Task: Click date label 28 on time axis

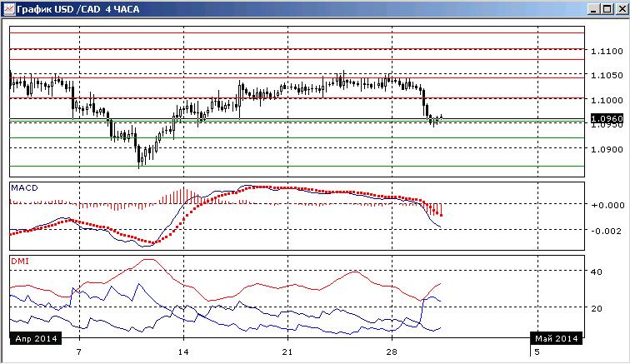Action: tap(392, 352)
